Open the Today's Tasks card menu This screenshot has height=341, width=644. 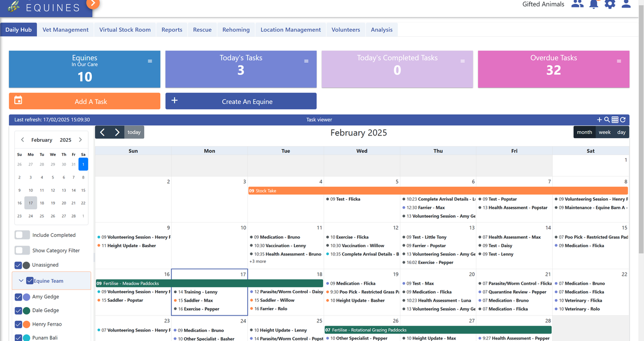306,61
